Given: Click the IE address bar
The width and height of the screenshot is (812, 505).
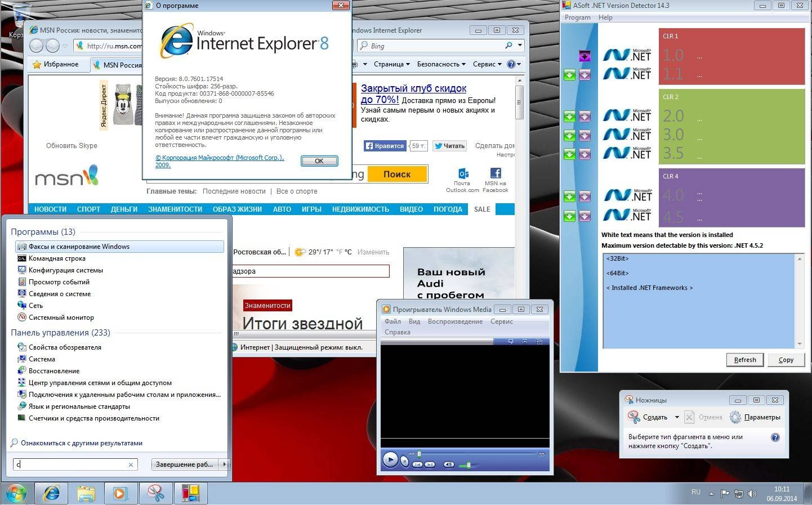Looking at the screenshot, I should tap(108, 46).
